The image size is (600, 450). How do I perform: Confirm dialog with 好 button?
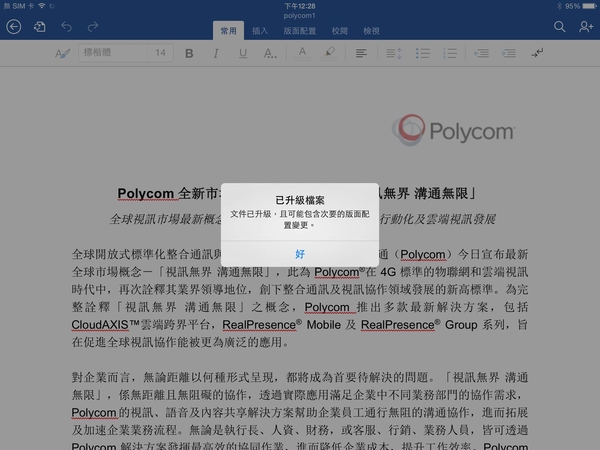pos(300,254)
